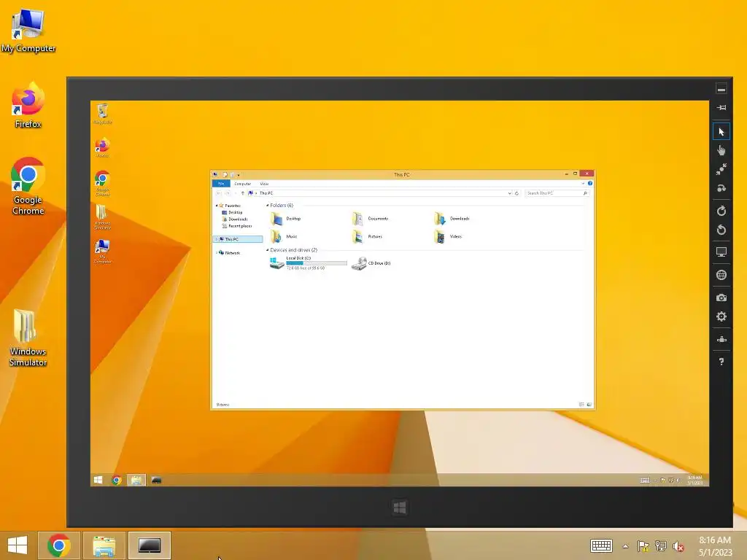Open host clock showing 8:16 AM

tap(715, 546)
